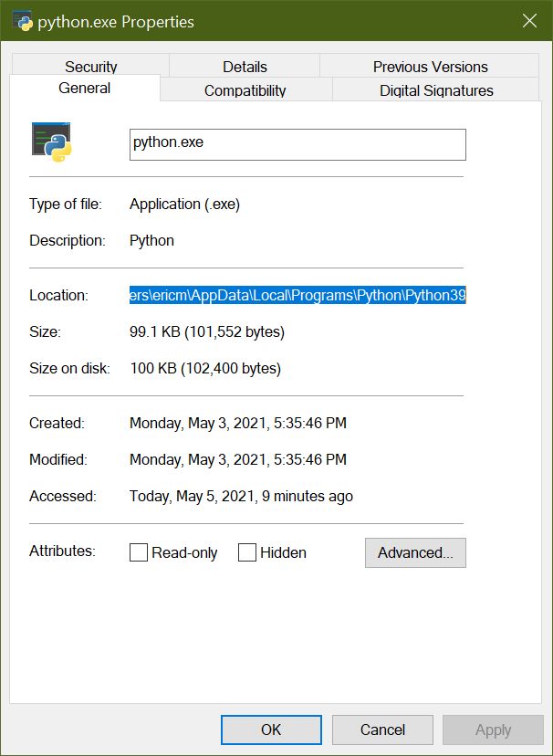Image resolution: width=553 pixels, height=756 pixels.
Task: Switch to the Security tab
Action: (90, 66)
